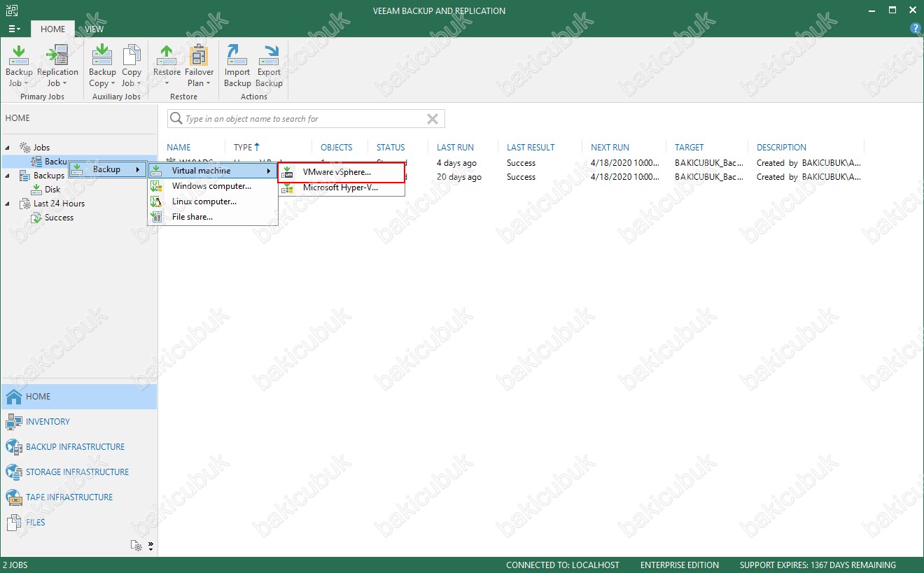The image size is (924, 573).
Task: Collapse the Last 24 Hours node arrow
Action: click(8, 204)
